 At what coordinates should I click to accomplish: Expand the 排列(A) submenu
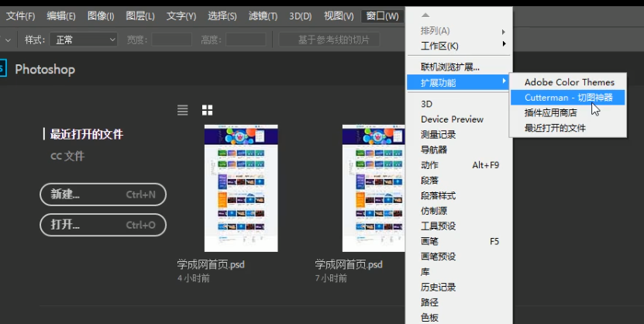(460, 31)
